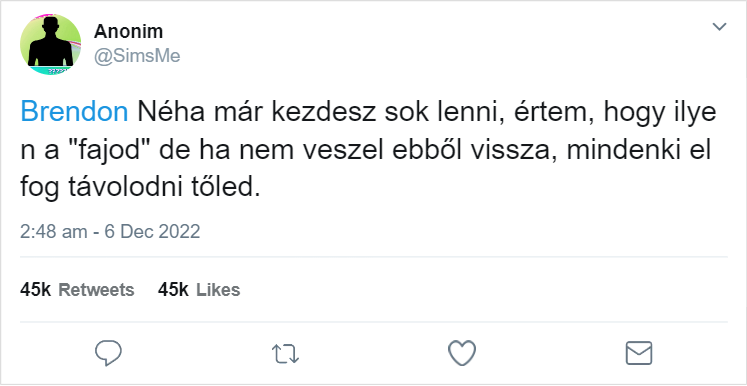Like the tweet with the heart icon
The height and width of the screenshot is (386, 747).
point(462,353)
